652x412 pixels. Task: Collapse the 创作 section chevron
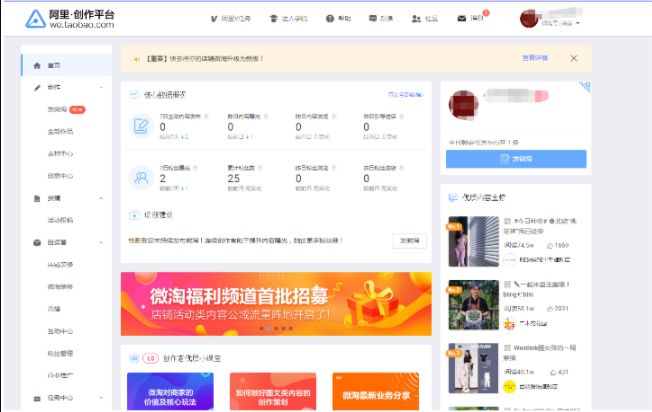click(101, 87)
